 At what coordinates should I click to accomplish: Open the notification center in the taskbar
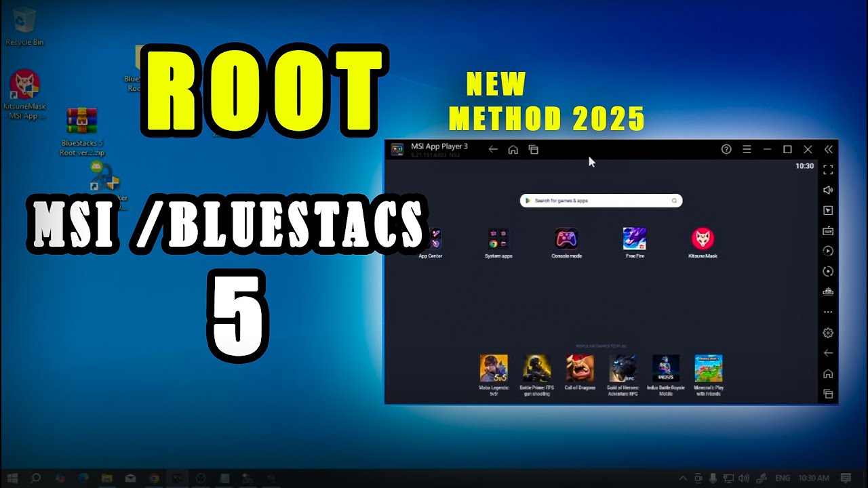coord(846,478)
